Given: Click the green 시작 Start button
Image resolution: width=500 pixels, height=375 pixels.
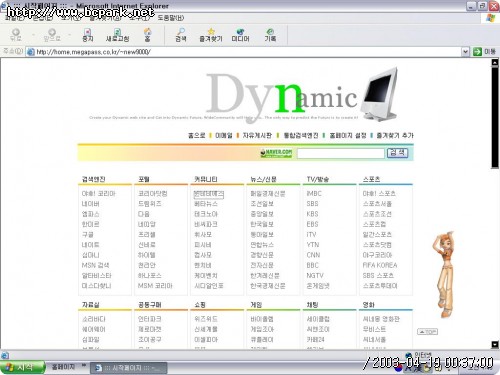Looking at the screenshot, I should pos(22,367).
